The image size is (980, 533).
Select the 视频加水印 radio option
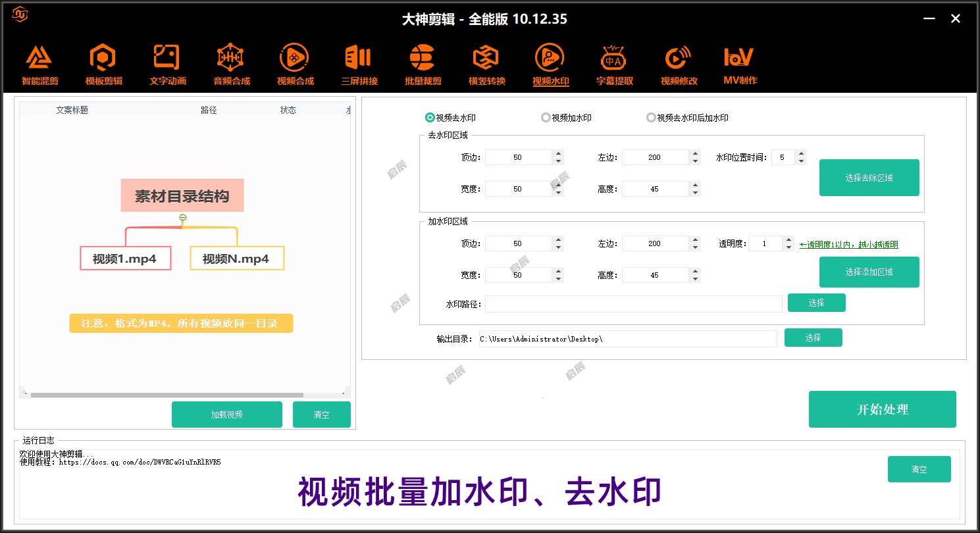pyautogui.click(x=567, y=118)
